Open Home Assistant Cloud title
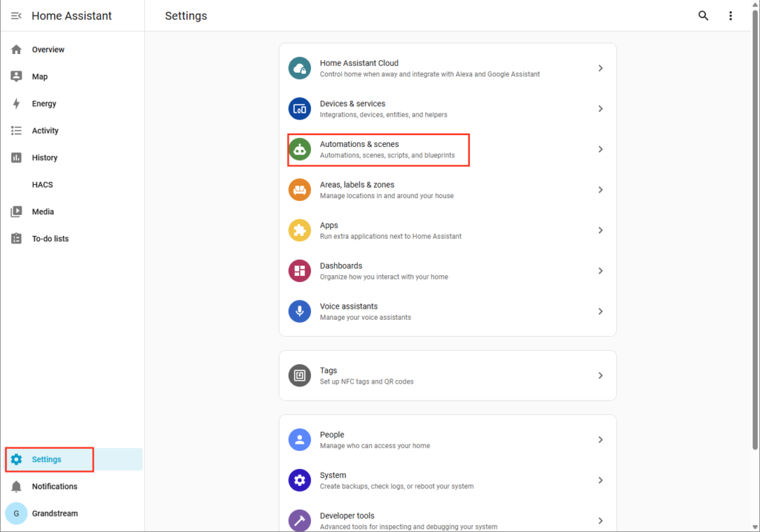Screen dimensions: 760x532 point(359,63)
